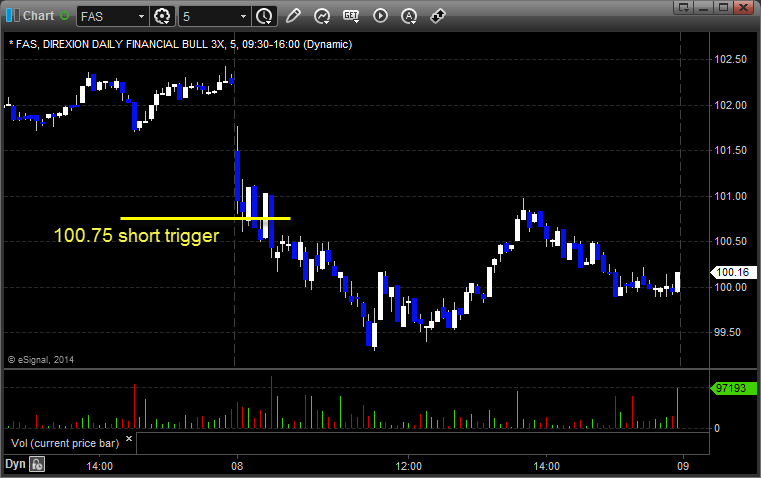Click the FAS Direxion chart title text
The width and height of the screenshot is (761, 478).
(x=181, y=44)
